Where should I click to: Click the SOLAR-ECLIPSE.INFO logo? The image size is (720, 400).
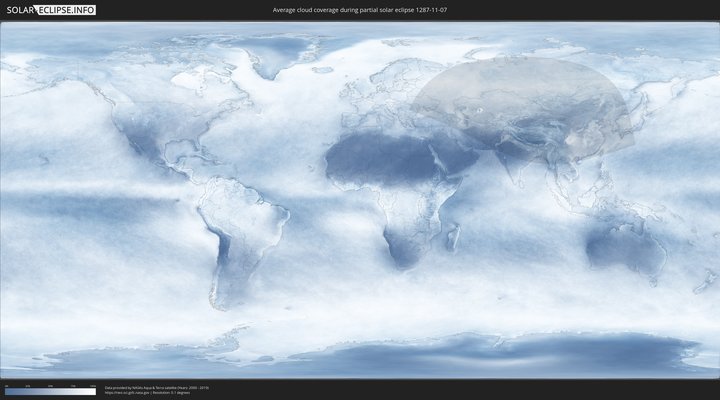coord(51,10)
